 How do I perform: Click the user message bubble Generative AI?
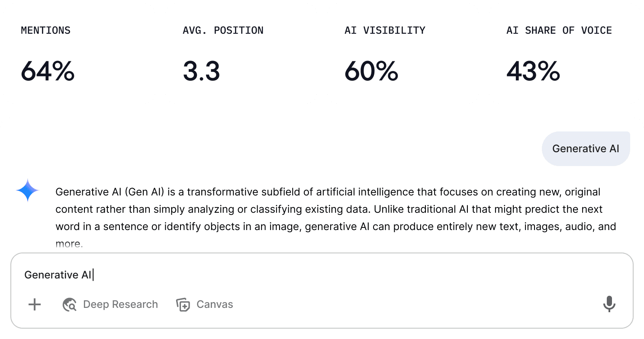point(586,149)
